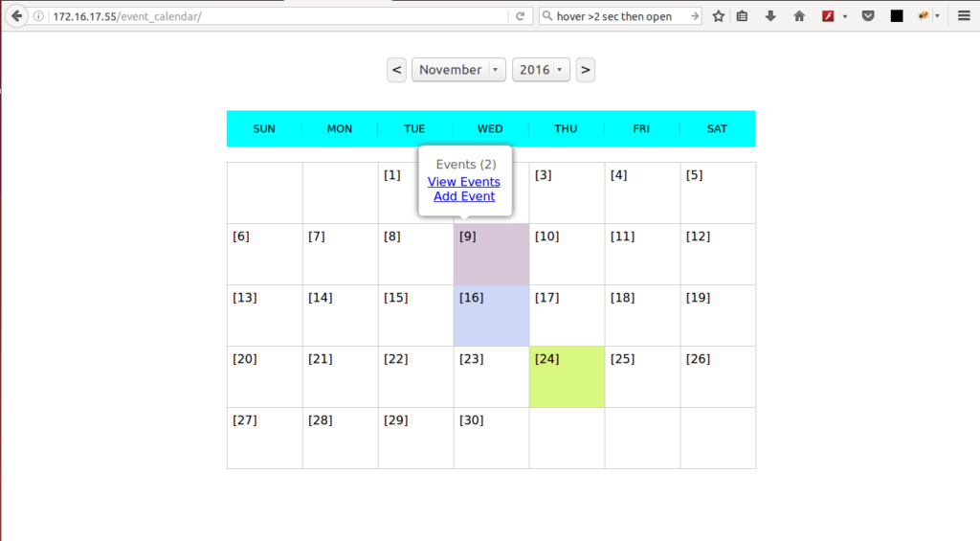Click the search magnifier icon
The width and height of the screenshot is (980, 541).
pos(547,16)
